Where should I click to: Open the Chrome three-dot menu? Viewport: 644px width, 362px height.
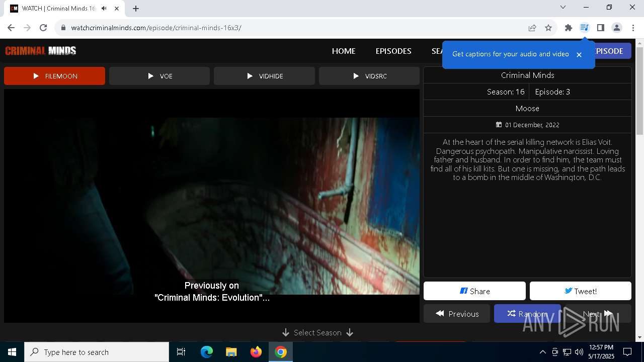632,28
